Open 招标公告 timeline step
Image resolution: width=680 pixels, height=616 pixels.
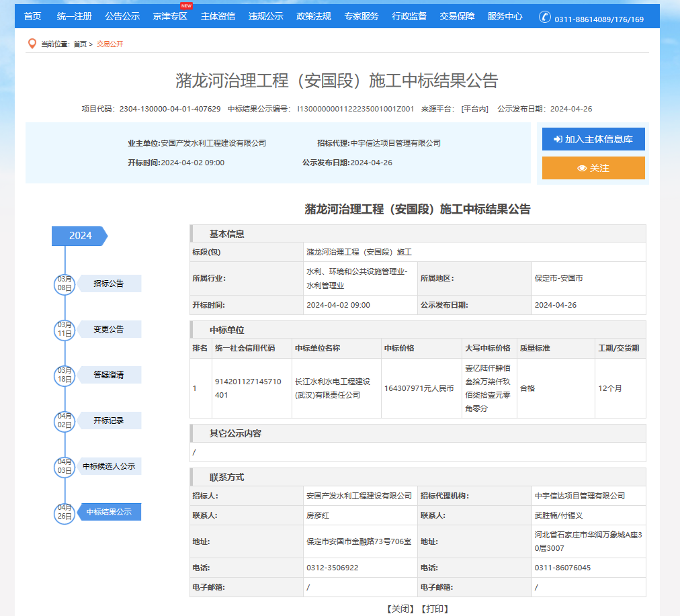109,283
